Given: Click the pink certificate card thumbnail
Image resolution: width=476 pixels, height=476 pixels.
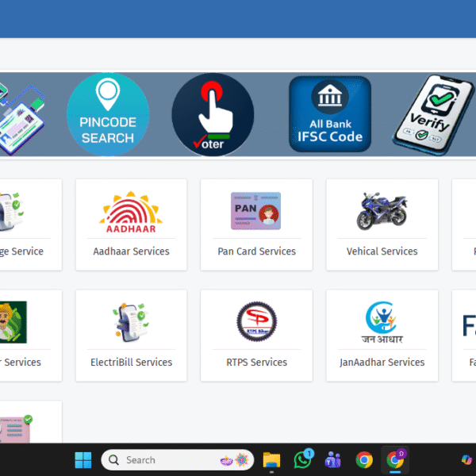Looking at the screenshot, I should [x=15, y=428].
